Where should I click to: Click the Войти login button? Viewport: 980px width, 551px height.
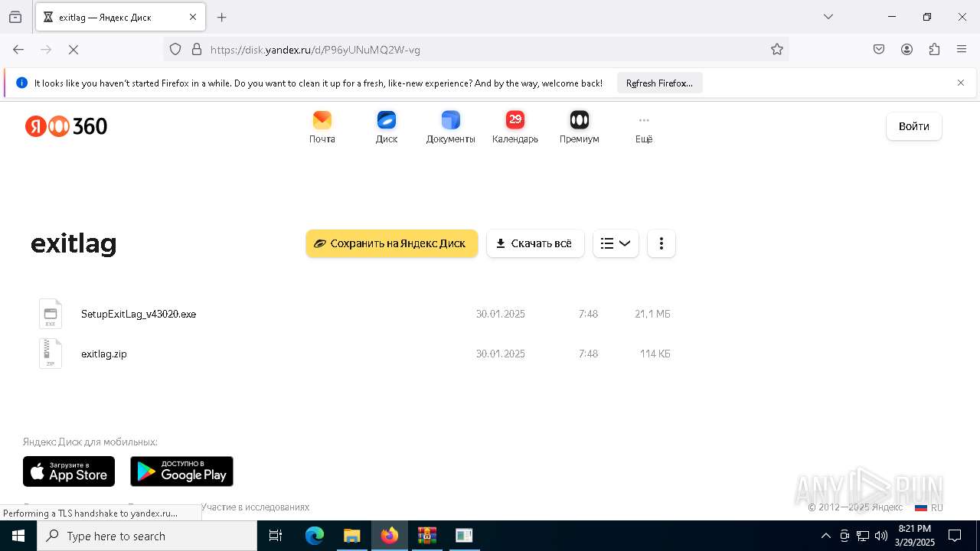point(914,126)
